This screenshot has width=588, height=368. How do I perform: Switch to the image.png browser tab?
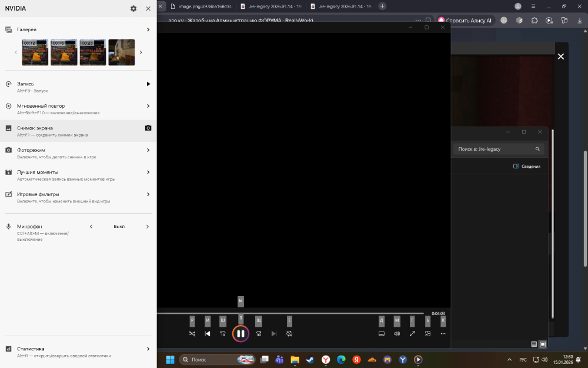201,6
